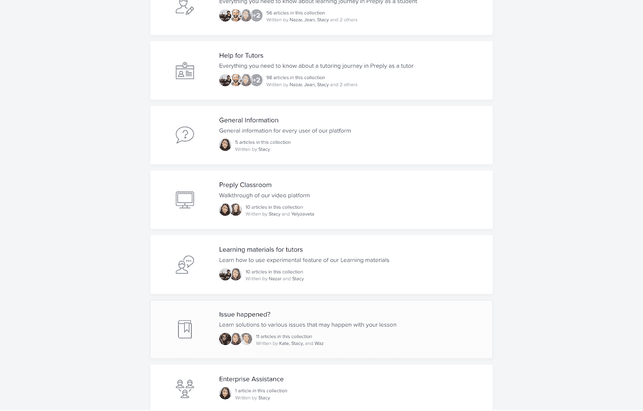Click the computer monitor icon for Preply Classroom

pos(185,200)
